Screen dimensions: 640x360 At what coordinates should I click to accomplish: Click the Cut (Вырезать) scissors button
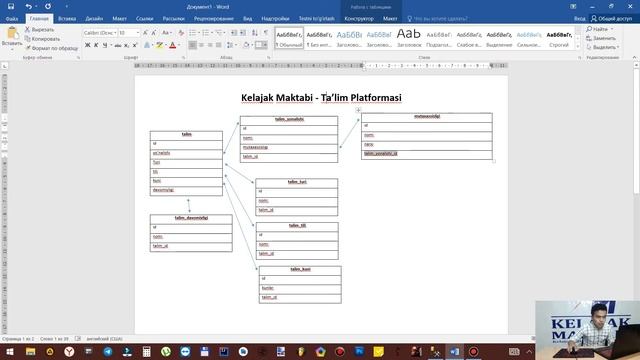(x=39, y=29)
